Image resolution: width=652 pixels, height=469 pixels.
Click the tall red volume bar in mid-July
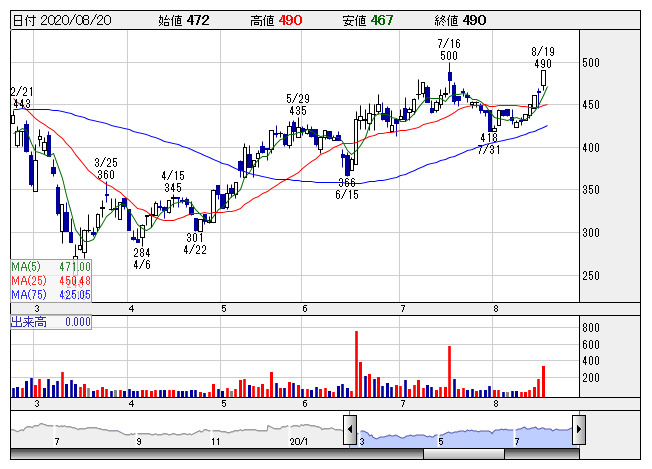pyautogui.click(x=449, y=371)
